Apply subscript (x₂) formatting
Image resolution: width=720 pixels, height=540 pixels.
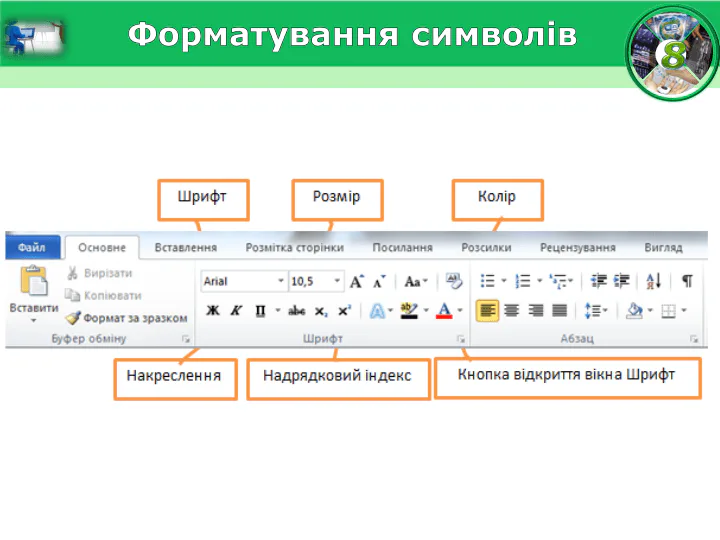[x=321, y=311]
